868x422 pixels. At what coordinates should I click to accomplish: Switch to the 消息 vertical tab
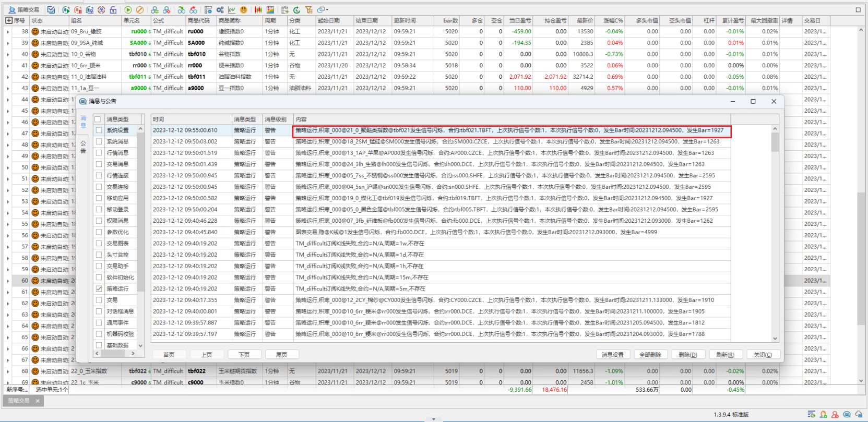[84, 122]
